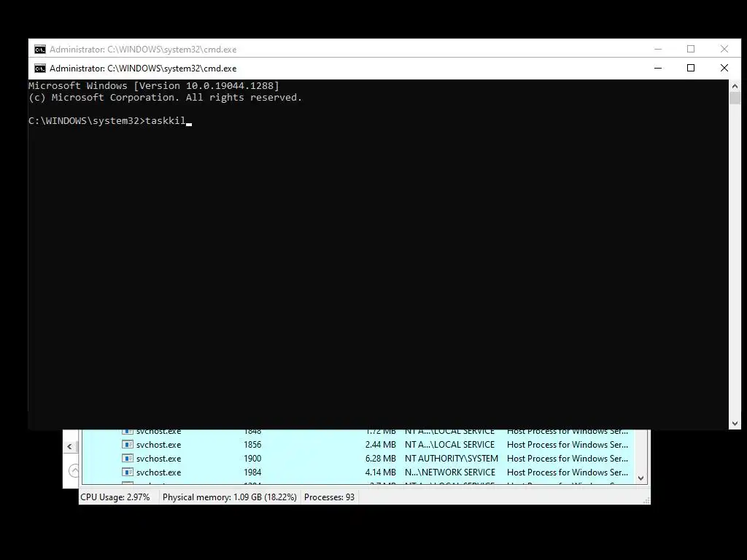The height and width of the screenshot is (560, 747).
Task: Click 'CPU Usage: 2.97%' in the status bar
Action: tap(115, 497)
